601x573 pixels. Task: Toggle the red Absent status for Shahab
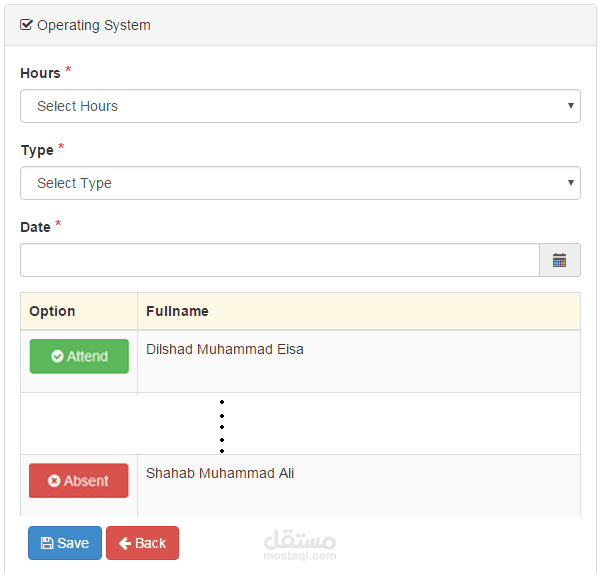click(79, 481)
